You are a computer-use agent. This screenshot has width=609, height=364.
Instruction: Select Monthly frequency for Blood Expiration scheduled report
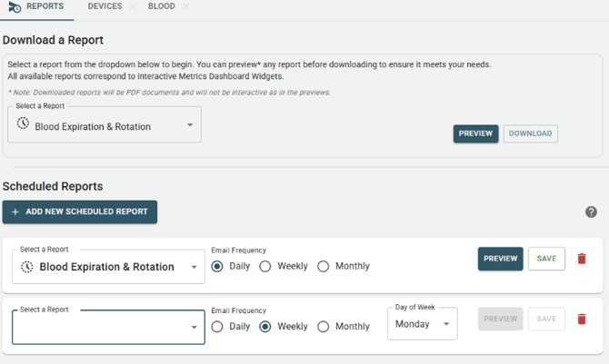tap(324, 267)
